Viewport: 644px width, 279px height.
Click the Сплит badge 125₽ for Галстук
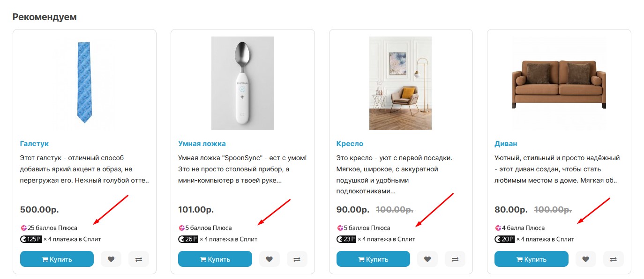pyautogui.click(x=31, y=239)
